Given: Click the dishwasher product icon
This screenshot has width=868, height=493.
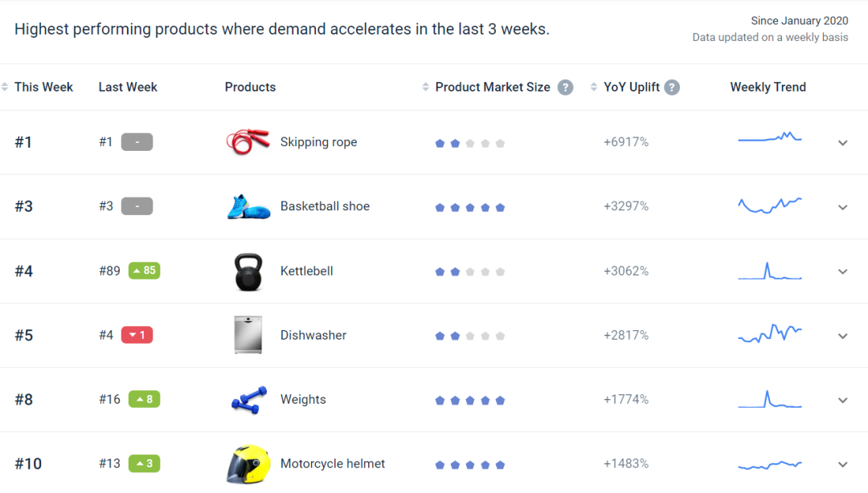Looking at the screenshot, I should pos(248,335).
